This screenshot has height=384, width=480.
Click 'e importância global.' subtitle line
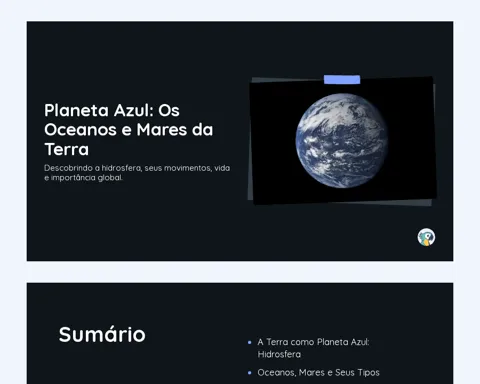[83, 178]
